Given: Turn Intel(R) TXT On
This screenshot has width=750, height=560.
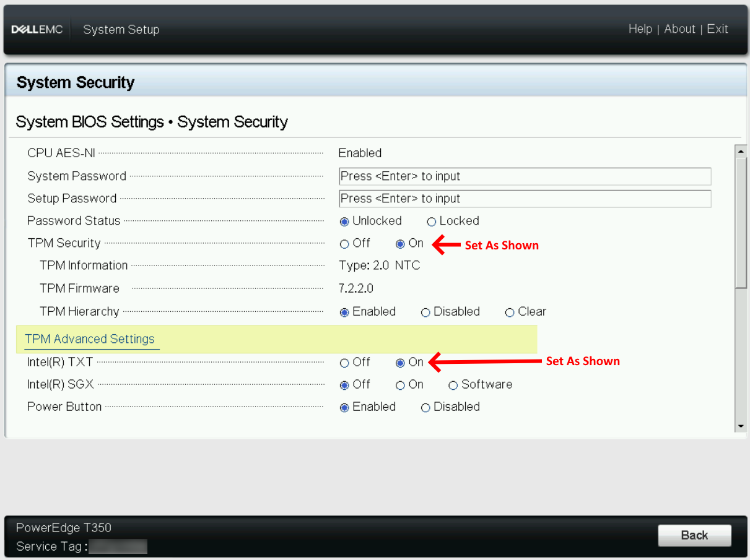Looking at the screenshot, I should point(400,363).
